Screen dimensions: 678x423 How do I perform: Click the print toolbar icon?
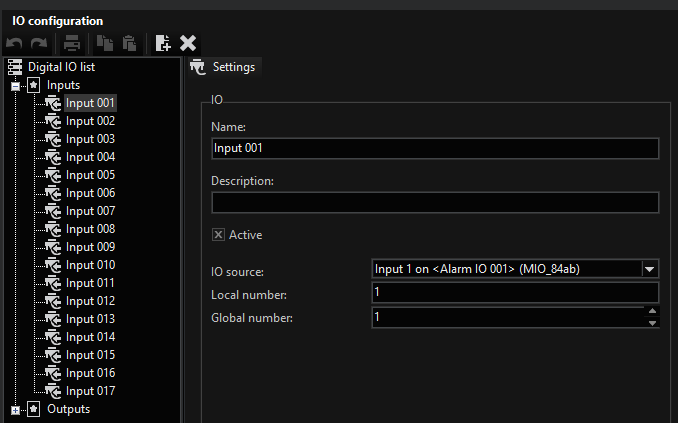tap(72, 43)
